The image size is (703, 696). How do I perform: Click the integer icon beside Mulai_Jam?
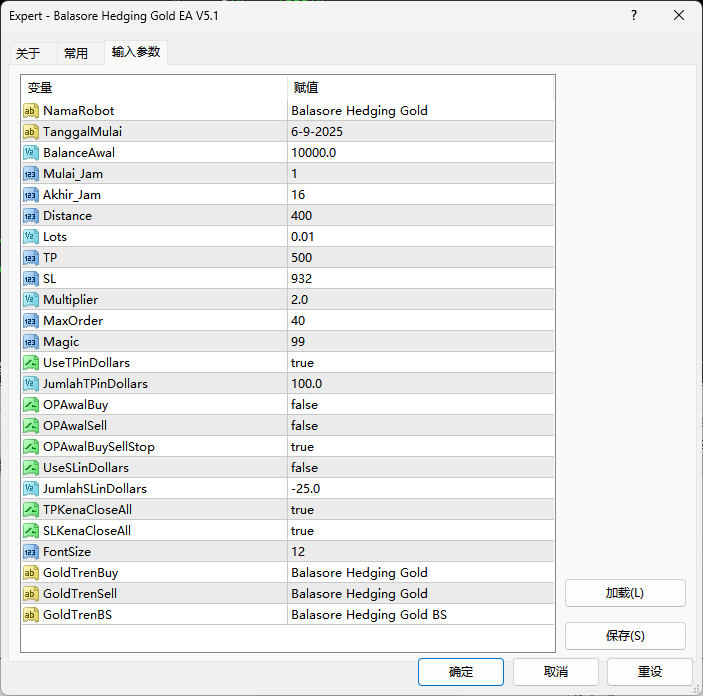(30, 173)
